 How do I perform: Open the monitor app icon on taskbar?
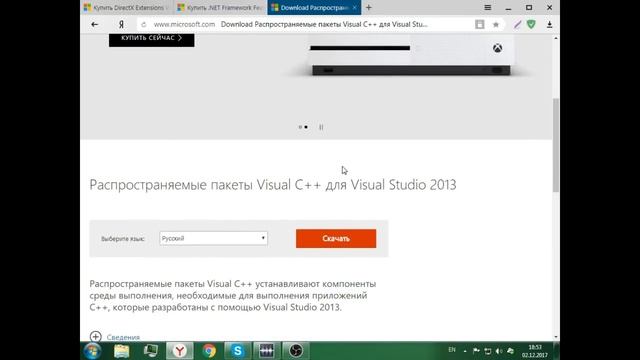tap(151, 351)
